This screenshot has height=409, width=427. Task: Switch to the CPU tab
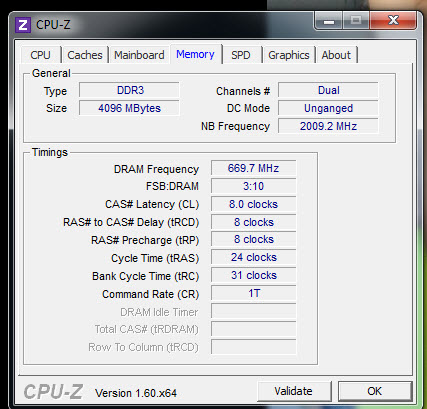(x=41, y=55)
